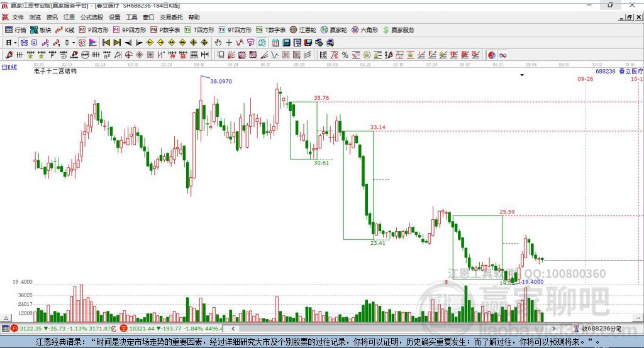Open the 帮助 menu

coord(194,17)
